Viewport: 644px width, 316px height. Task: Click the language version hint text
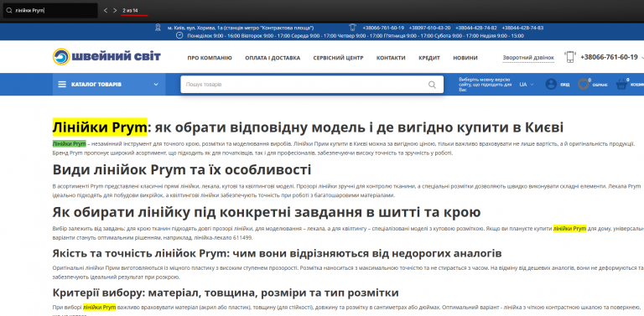485,84
